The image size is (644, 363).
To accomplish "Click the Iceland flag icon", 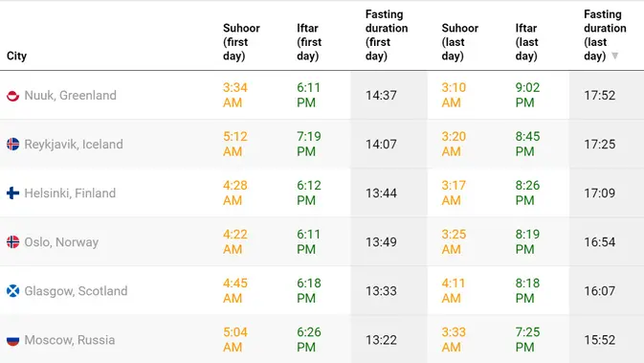I will [x=12, y=145].
